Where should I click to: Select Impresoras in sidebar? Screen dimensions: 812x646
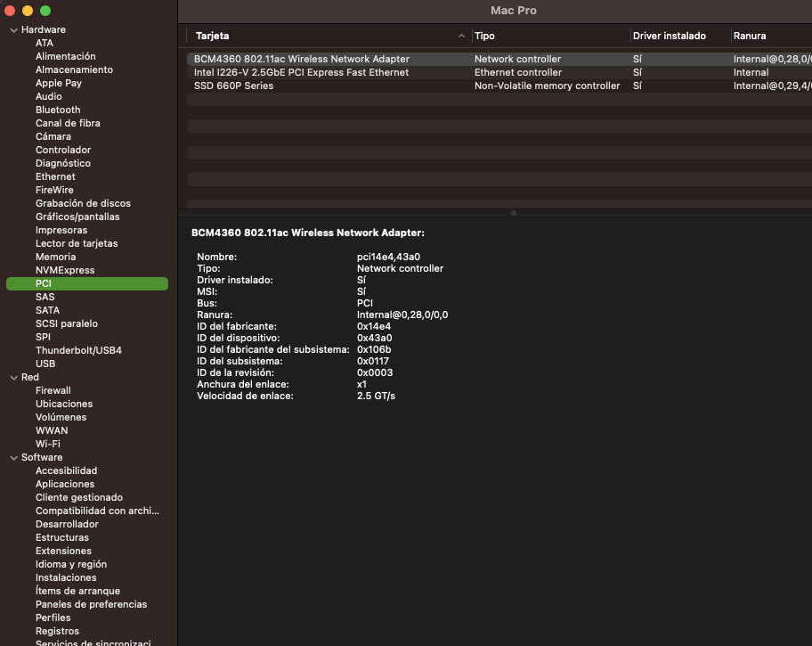coord(61,230)
